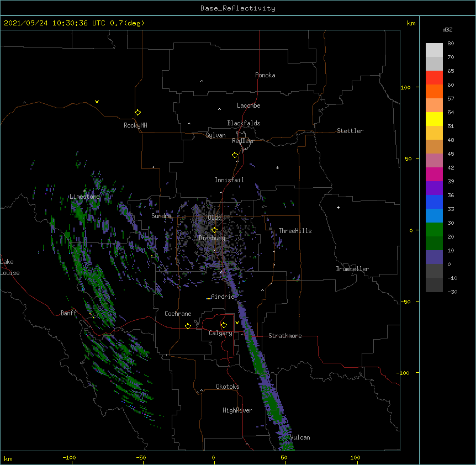476x465 pixels.
Task: Click the Lake Louise label
Action: click(x=10, y=267)
